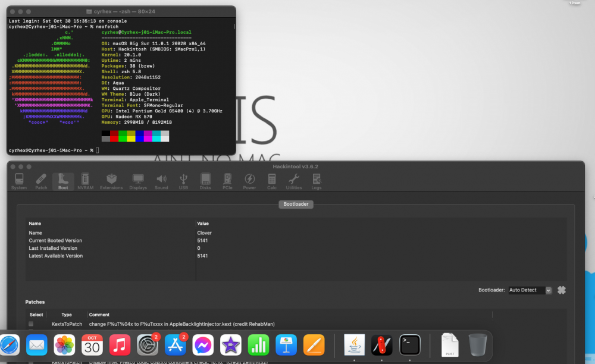The height and width of the screenshot is (364, 595).
Task: Launch Messenger from the Dock
Action: click(x=203, y=345)
